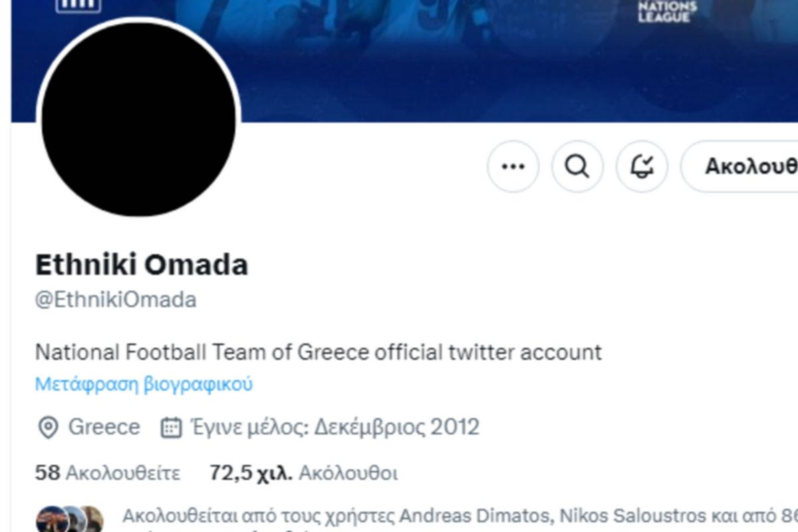The image size is (798, 532).
Task: Click the magnifying glass search button
Action: click(x=577, y=166)
